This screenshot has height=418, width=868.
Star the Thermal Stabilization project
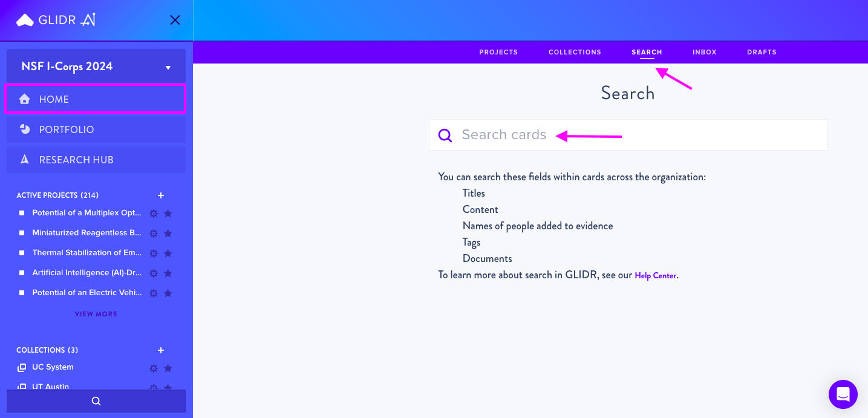168,253
